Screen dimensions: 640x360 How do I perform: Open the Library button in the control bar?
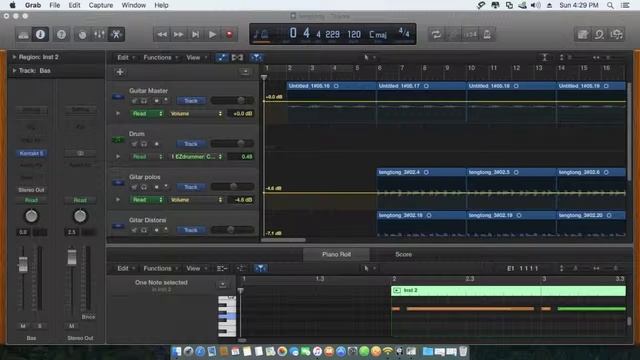(x=23, y=35)
